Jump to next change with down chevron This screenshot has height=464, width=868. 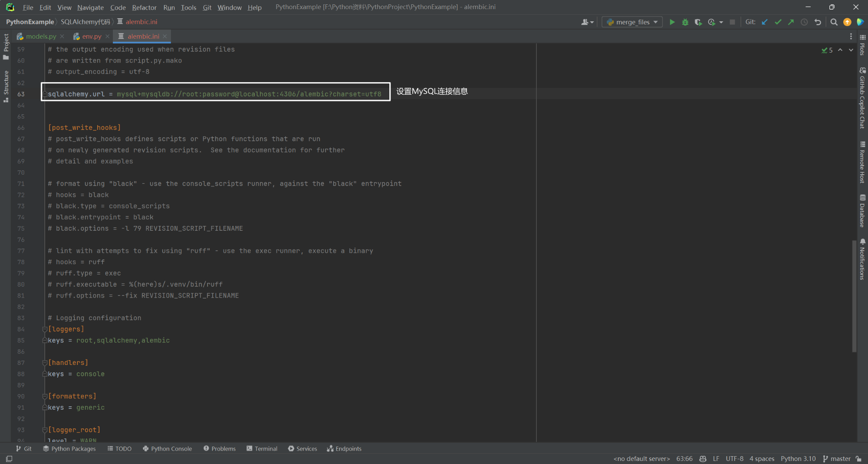pyautogui.click(x=851, y=50)
